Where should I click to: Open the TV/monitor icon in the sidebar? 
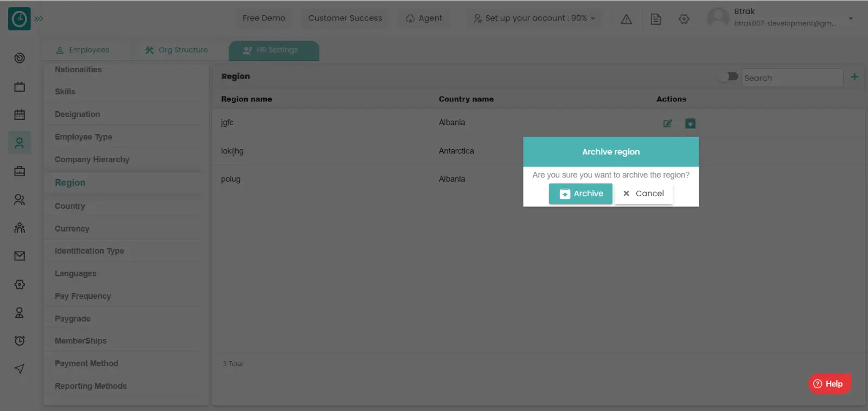point(20,87)
